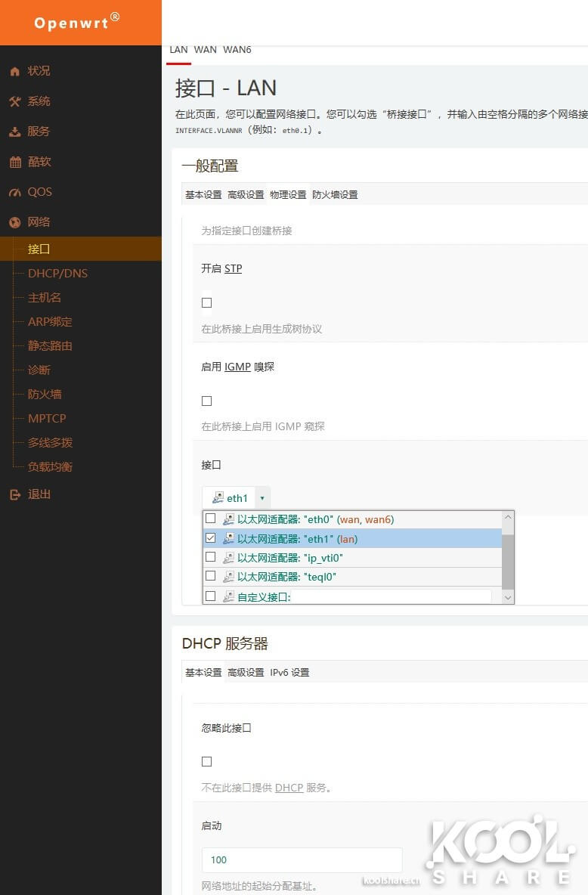This screenshot has height=895, width=588.
Task: Open DHCP/DNS in the sidebar
Action: coord(57,273)
